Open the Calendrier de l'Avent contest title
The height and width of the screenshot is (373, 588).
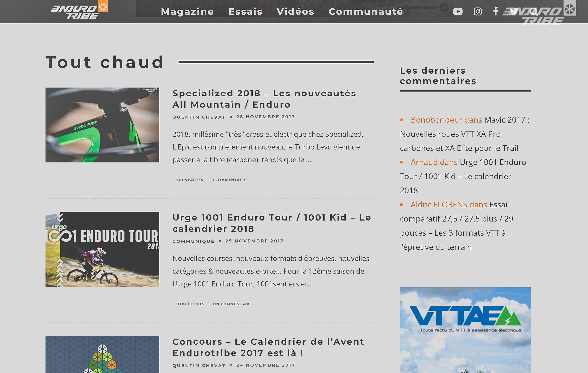pyautogui.click(x=268, y=347)
